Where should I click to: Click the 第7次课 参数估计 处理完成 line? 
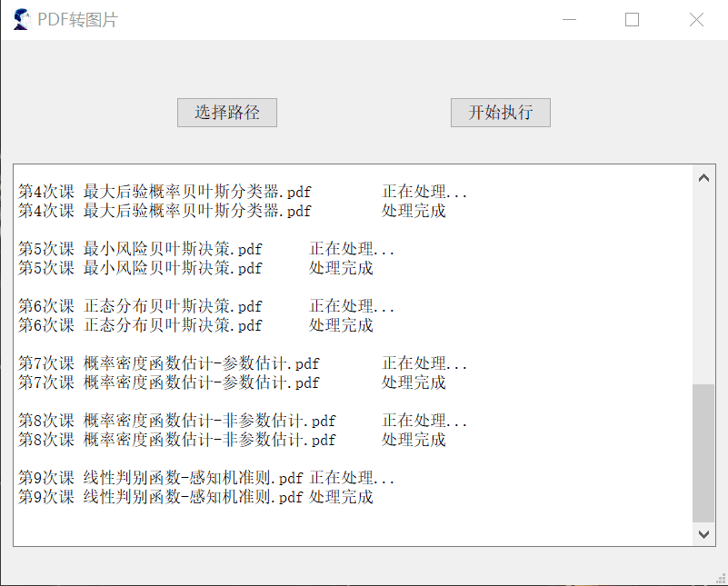[232, 382]
